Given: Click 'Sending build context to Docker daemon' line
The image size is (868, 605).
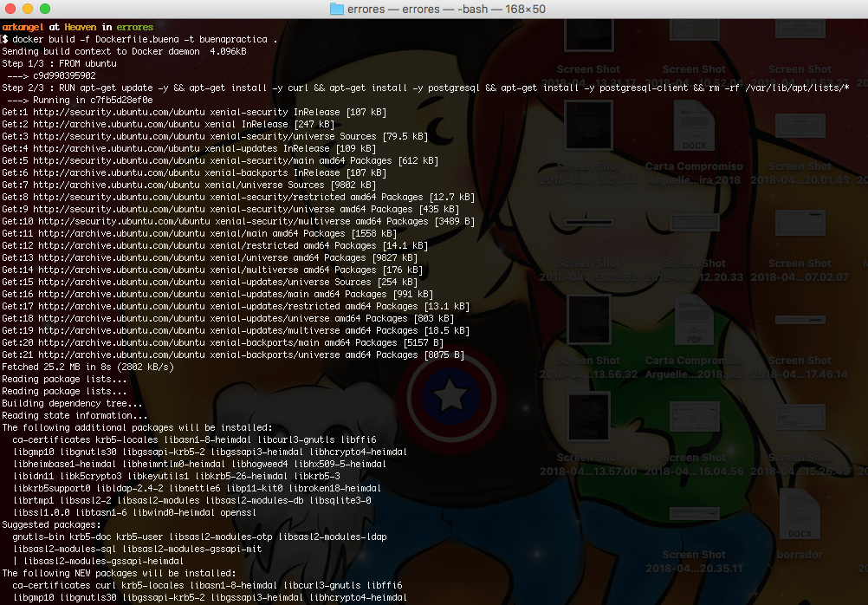Looking at the screenshot, I should (124, 51).
